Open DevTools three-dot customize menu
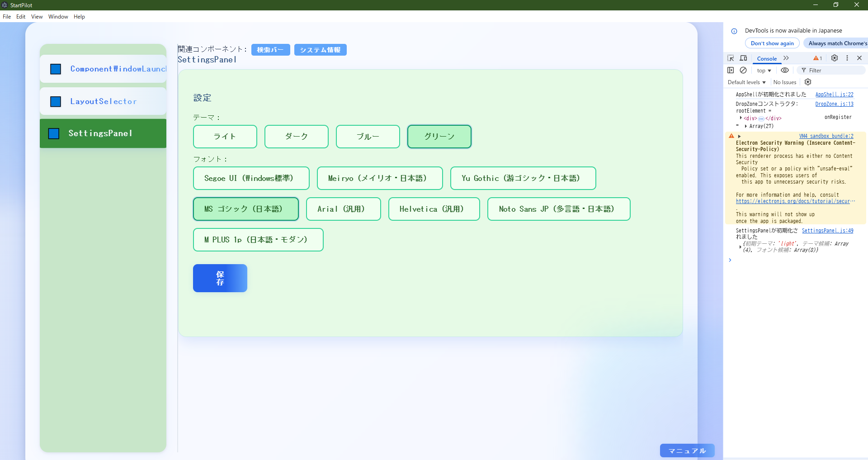Viewport: 868px width, 460px height. pos(847,58)
